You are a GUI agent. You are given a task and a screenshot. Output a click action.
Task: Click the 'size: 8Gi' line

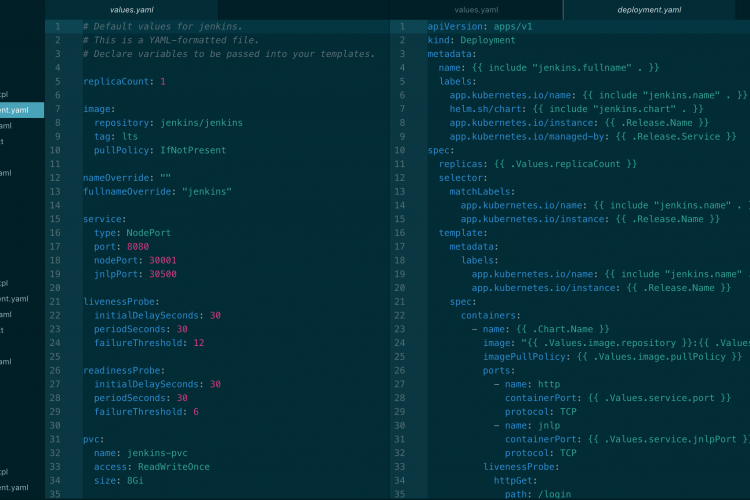119,480
